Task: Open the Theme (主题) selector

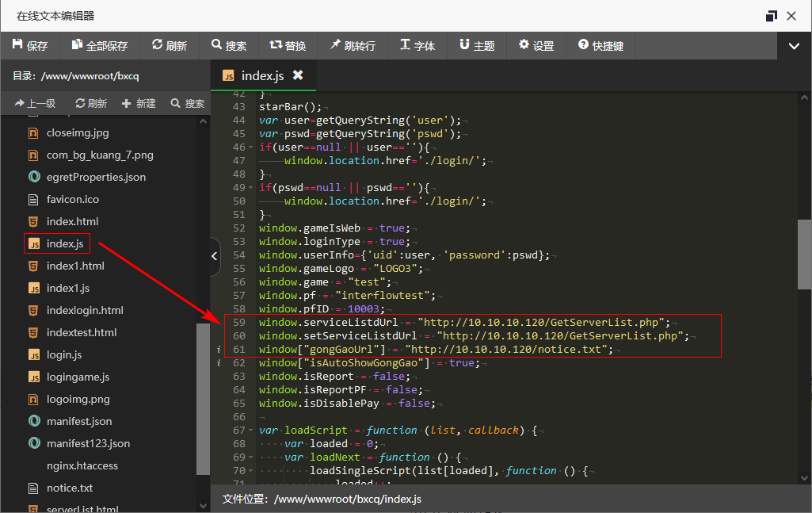Action: (x=477, y=46)
